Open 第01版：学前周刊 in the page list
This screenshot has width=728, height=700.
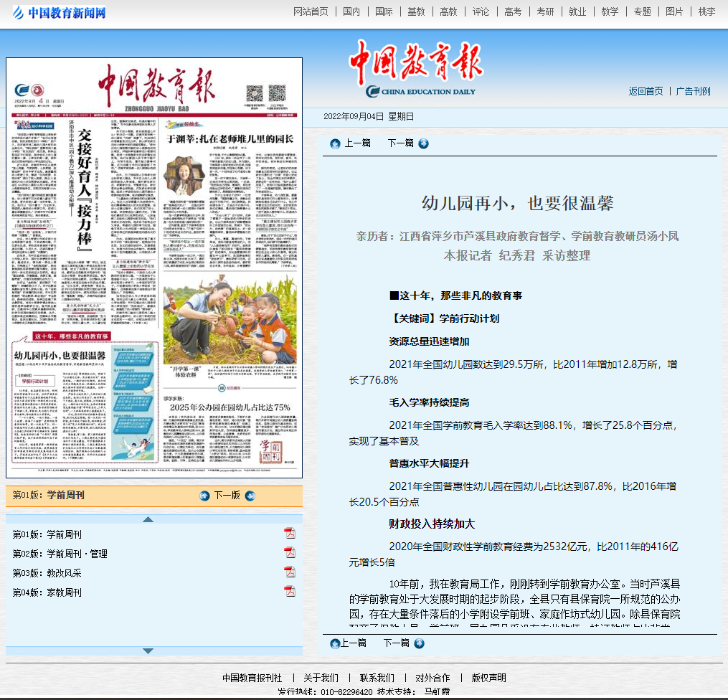pos(47,535)
